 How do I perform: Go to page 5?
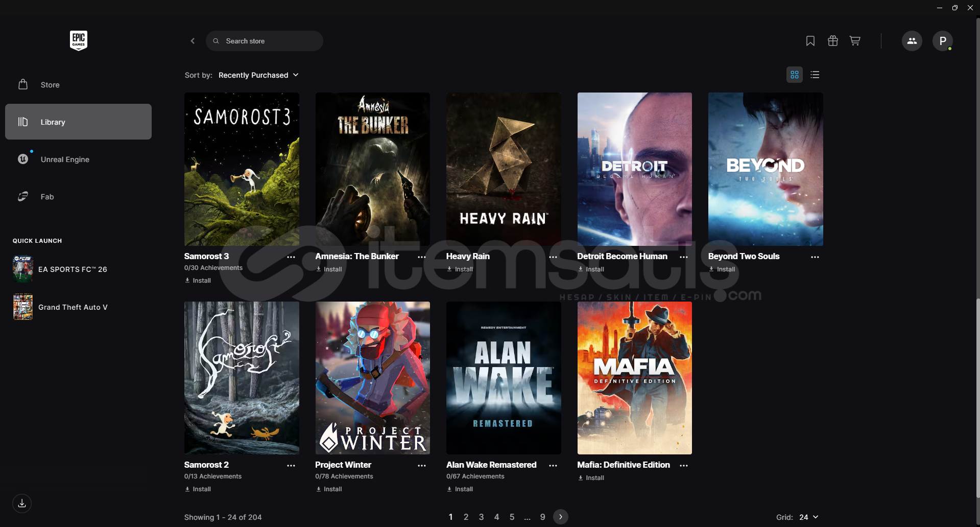[x=512, y=517]
